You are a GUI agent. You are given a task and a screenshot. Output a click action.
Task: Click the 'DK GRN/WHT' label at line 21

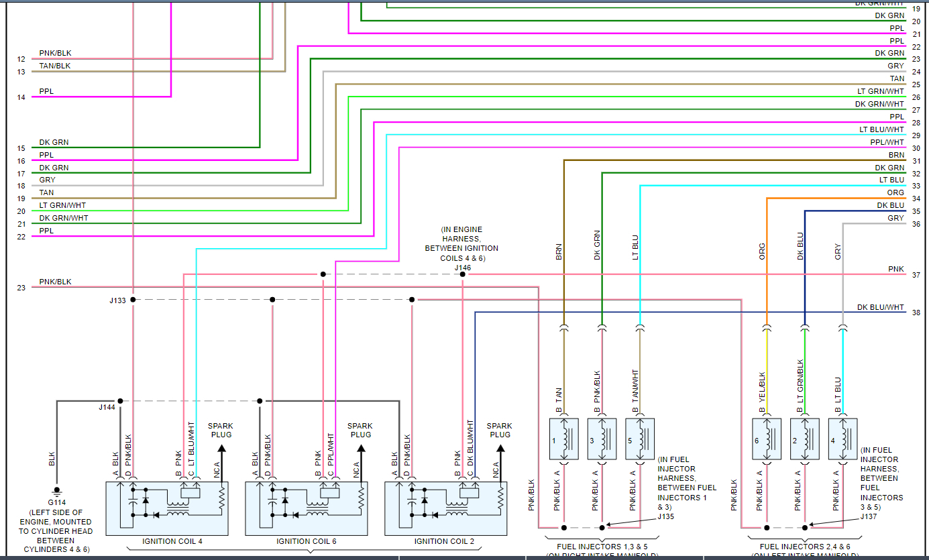63,218
